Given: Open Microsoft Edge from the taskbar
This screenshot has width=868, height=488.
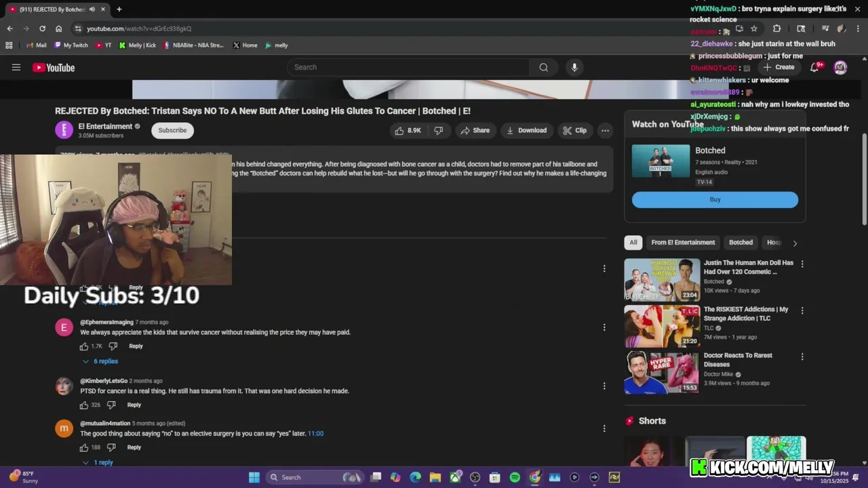Looking at the screenshot, I should tap(415, 477).
